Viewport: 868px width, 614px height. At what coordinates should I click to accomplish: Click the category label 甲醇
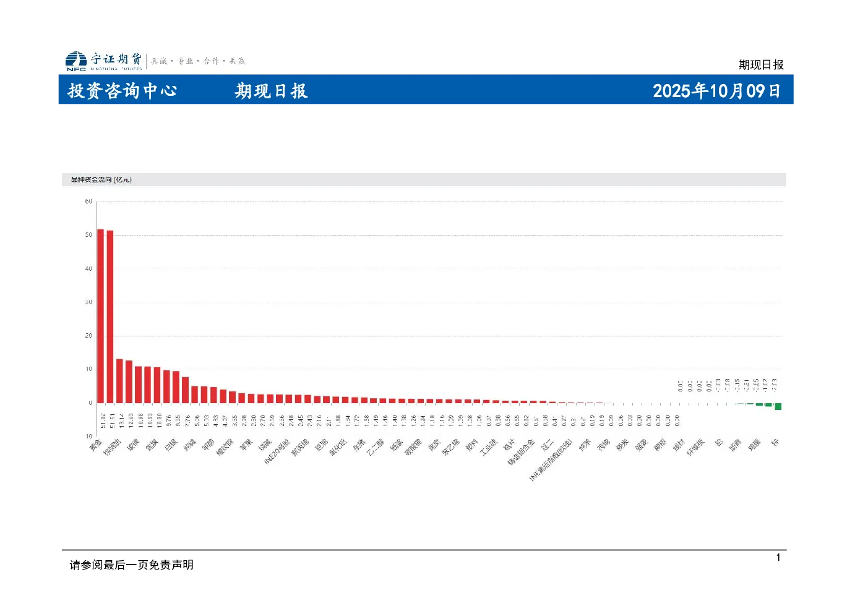208,445
